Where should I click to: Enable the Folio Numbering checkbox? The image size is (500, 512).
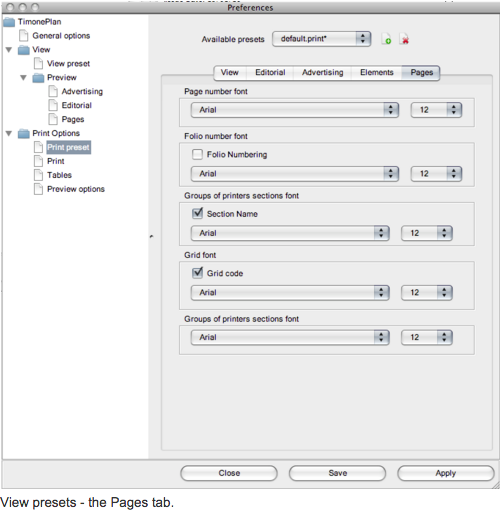197,154
